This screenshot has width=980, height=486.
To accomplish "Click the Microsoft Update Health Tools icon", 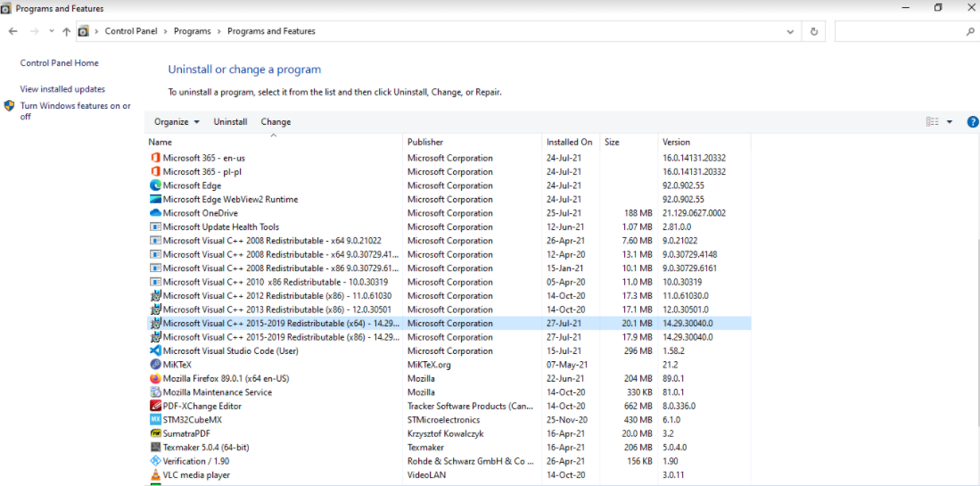I will click(156, 227).
